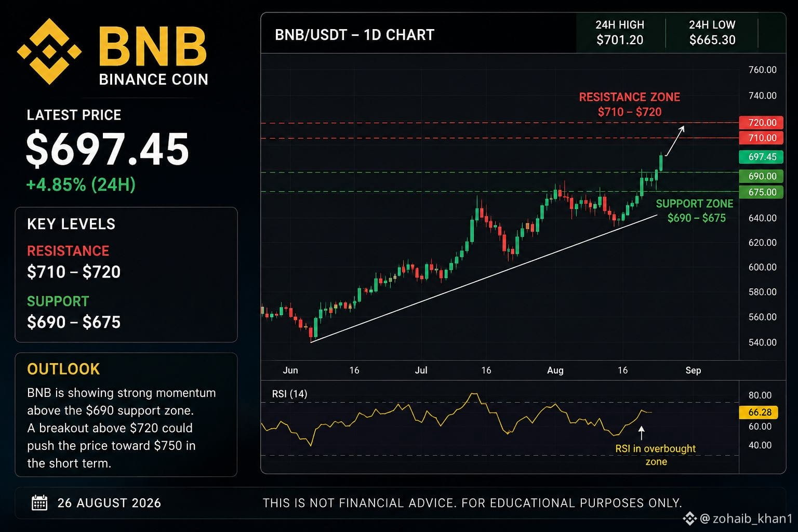
Task: Click the yellow "OUTLOOK" heading
Action: [63, 369]
